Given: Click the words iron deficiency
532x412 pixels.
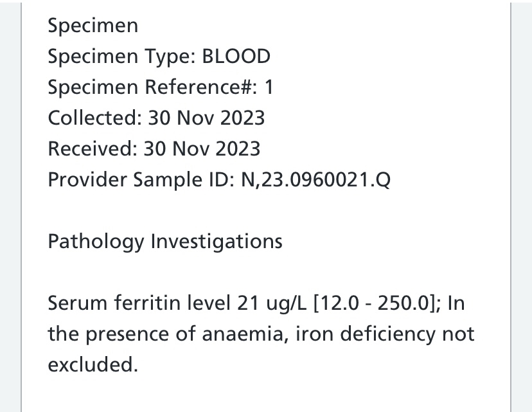Looking at the screenshot, I should pyautogui.click(x=366, y=334).
